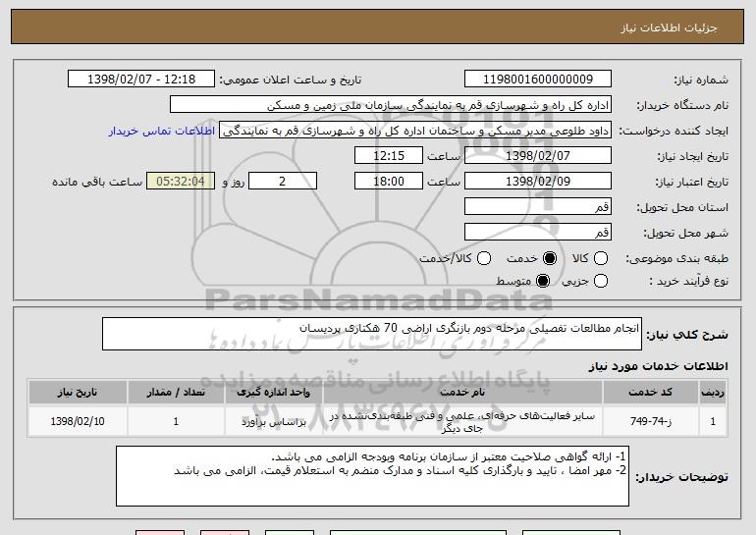This screenshot has width=756, height=535.
Task: Click the remaining days field showing 2
Action: coord(283,182)
